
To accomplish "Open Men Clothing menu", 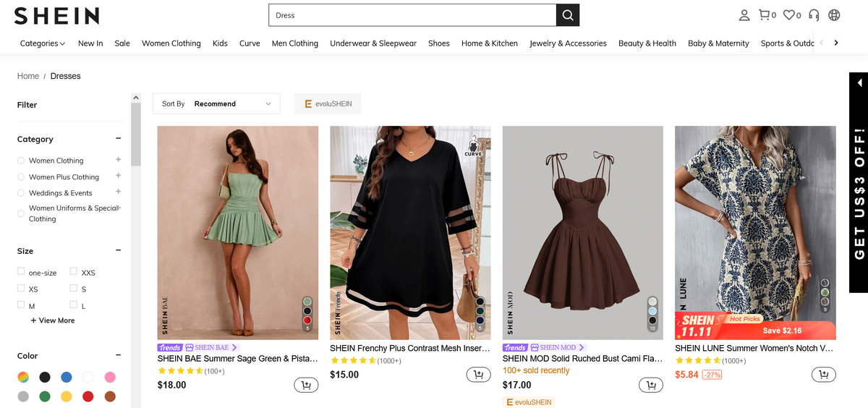I will (x=295, y=43).
